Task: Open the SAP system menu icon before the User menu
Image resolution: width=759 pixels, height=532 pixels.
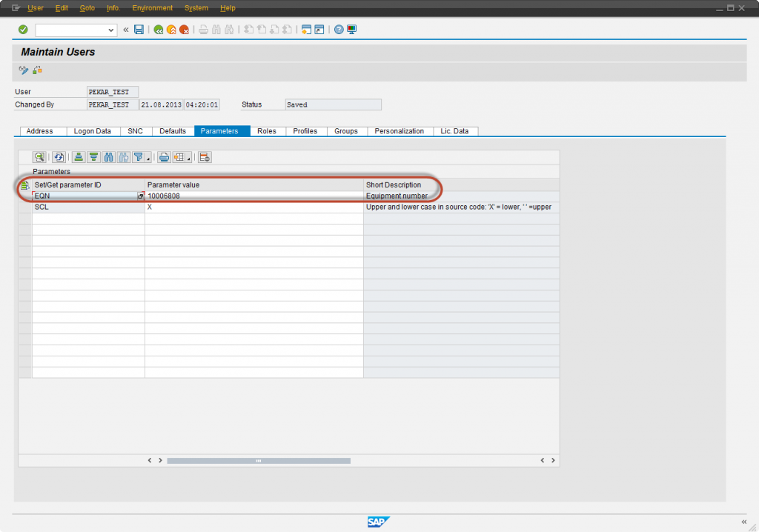Action: point(16,7)
